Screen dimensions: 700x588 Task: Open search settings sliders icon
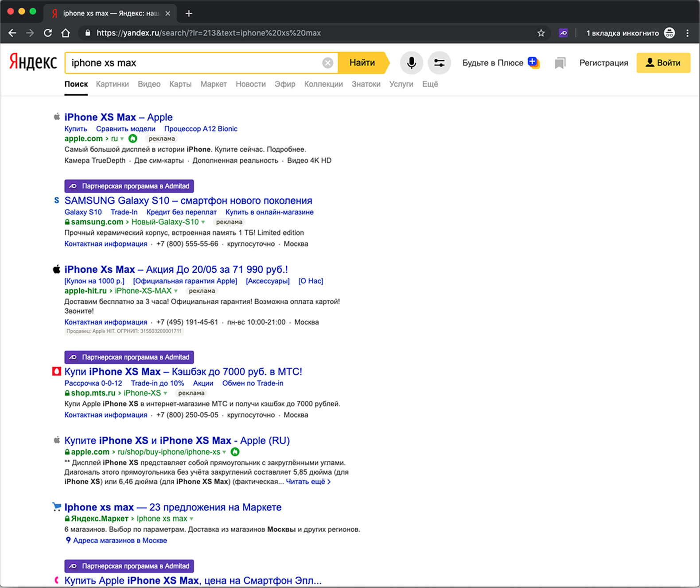(439, 63)
